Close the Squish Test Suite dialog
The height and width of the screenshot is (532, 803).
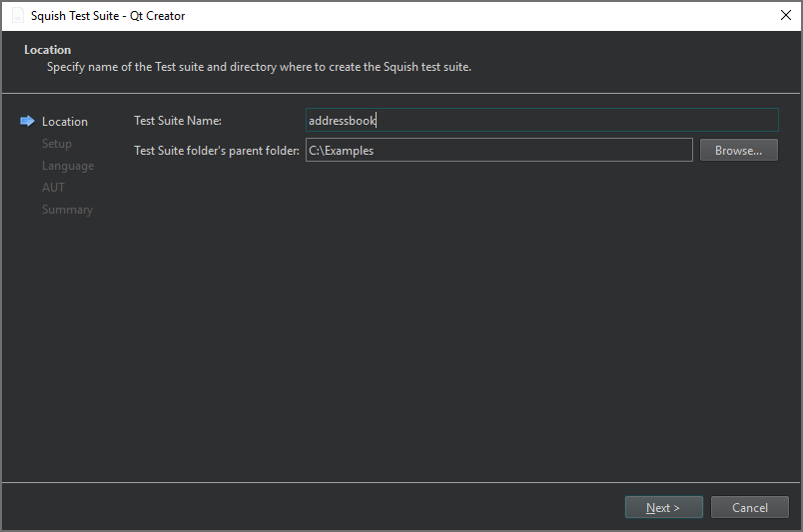785,15
